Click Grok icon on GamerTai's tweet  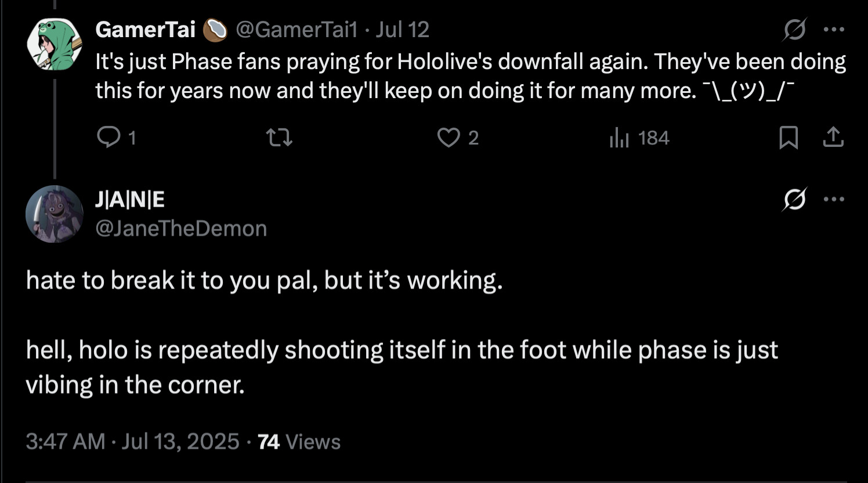[x=794, y=29]
